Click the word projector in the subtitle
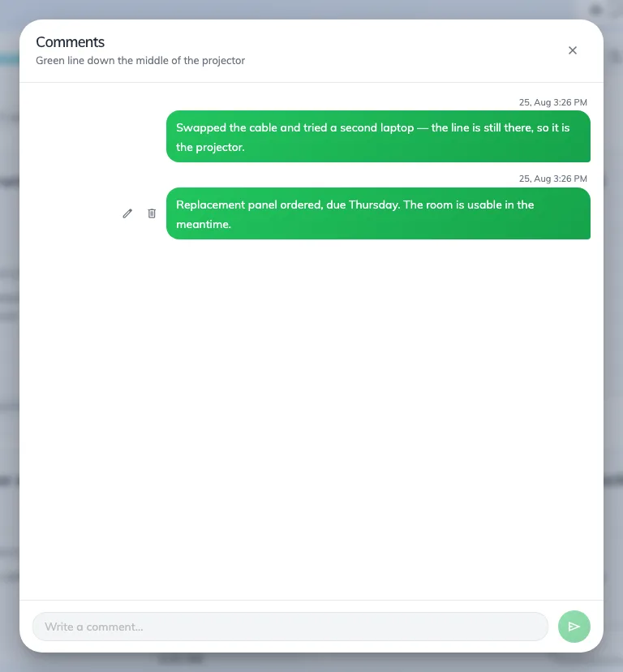The image size is (623, 672). click(x=223, y=61)
